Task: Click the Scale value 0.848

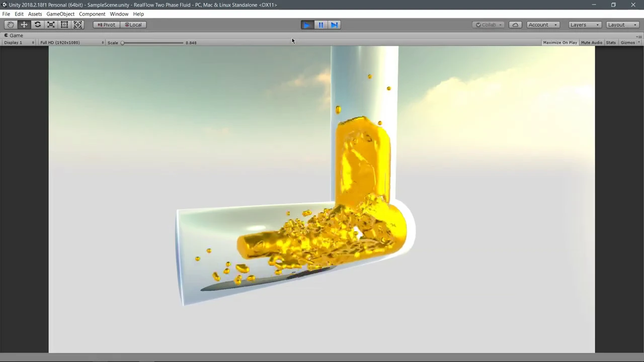Action: [x=191, y=43]
